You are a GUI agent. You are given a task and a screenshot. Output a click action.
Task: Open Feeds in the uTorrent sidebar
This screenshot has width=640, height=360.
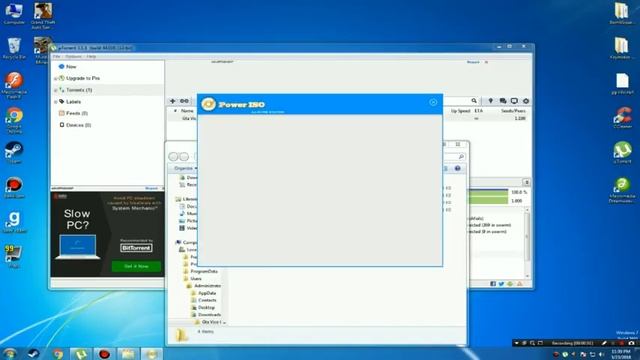(77, 113)
